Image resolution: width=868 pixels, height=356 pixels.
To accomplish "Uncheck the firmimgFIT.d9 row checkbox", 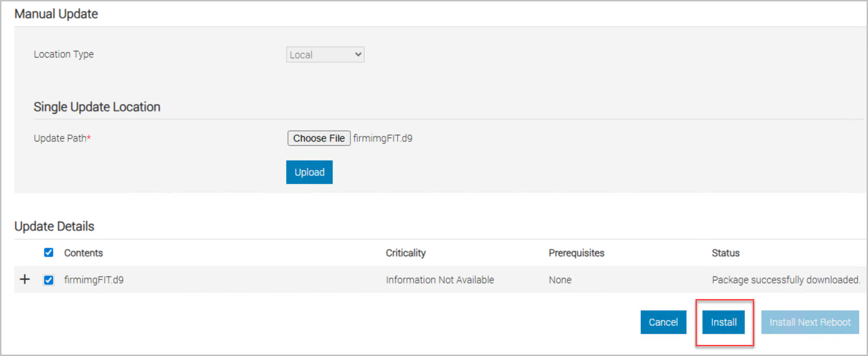I will 49,280.
